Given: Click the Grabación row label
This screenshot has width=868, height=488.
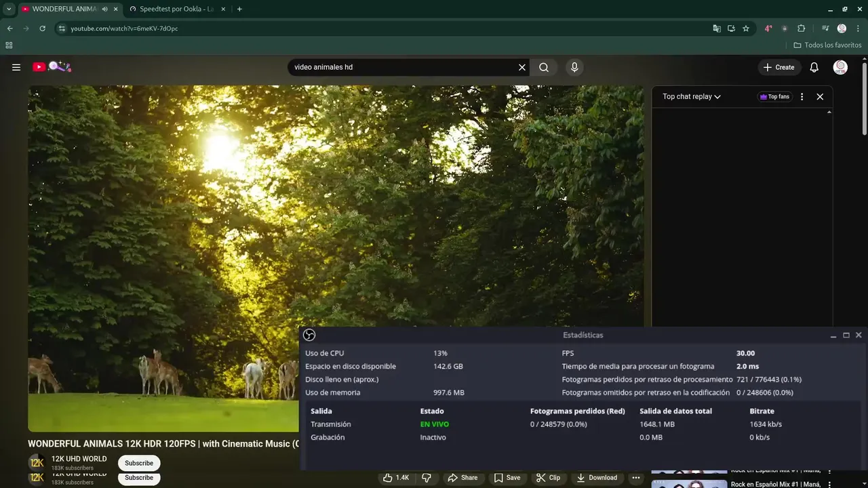Looking at the screenshot, I should click(328, 437).
